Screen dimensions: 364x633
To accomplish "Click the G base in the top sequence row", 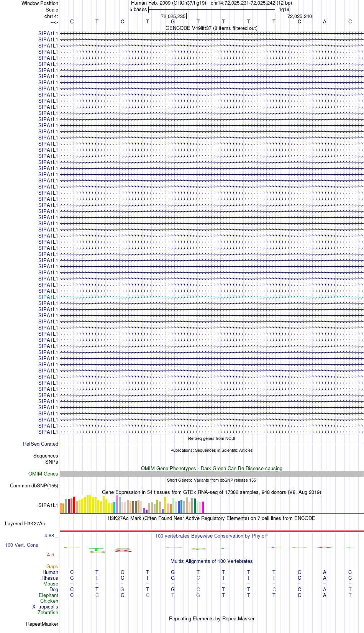I will tap(173, 22).
